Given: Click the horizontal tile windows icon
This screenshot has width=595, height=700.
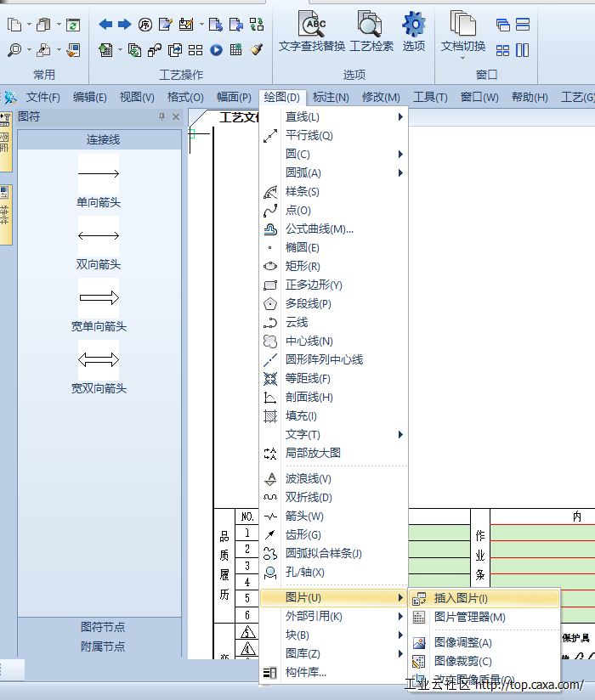Looking at the screenshot, I should [x=522, y=24].
